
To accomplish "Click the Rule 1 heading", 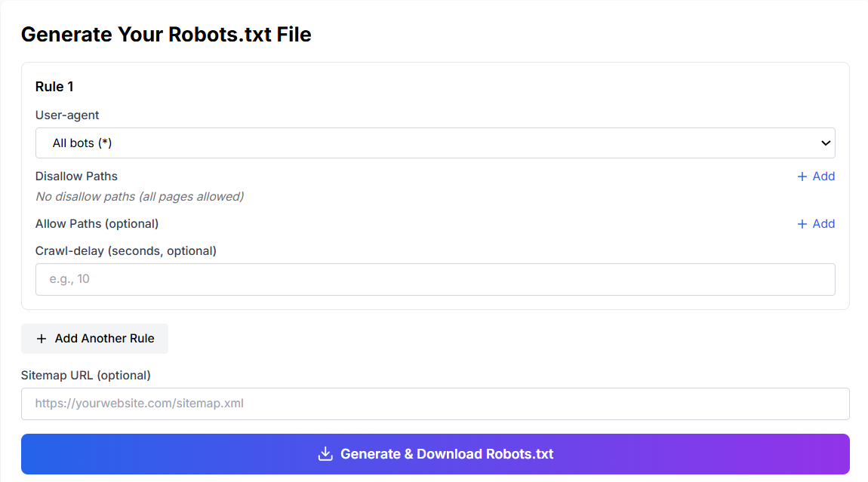I will (54, 86).
